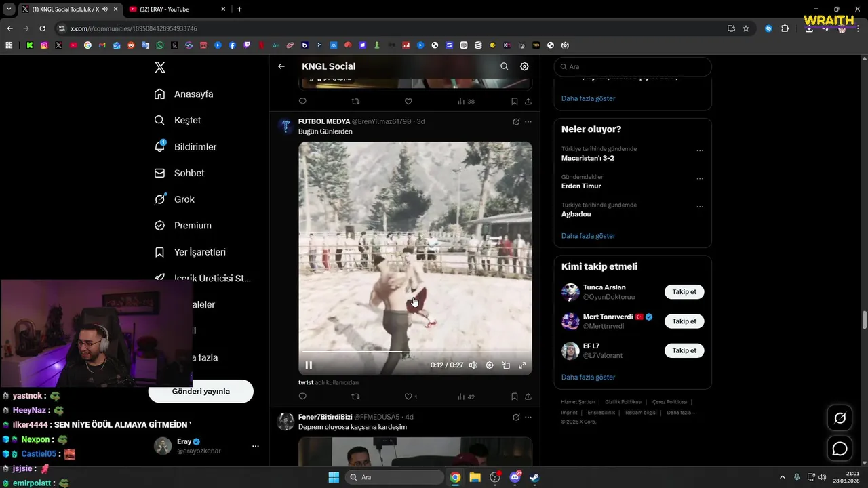Search within KNGL Social community
868x488 pixels.
(x=504, y=66)
